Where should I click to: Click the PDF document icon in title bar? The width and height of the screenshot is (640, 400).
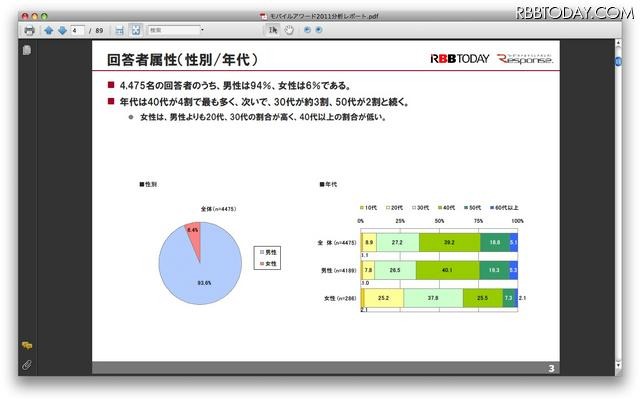[x=263, y=16]
